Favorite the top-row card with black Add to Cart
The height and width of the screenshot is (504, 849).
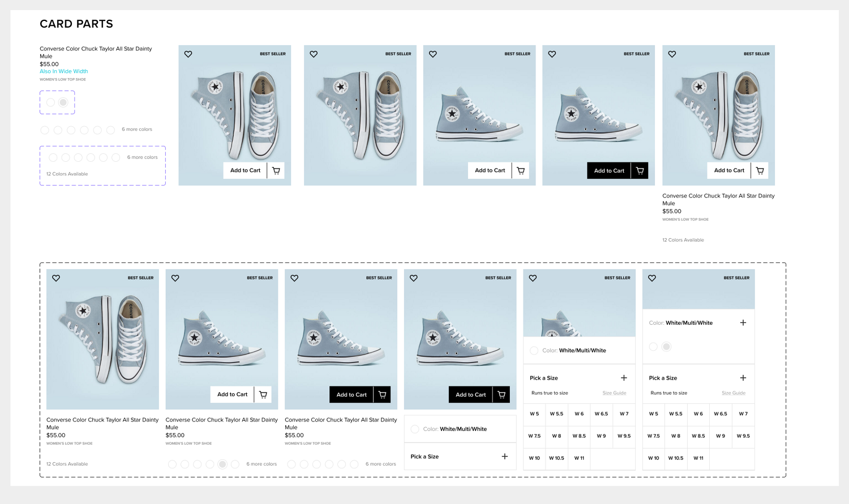tap(552, 54)
